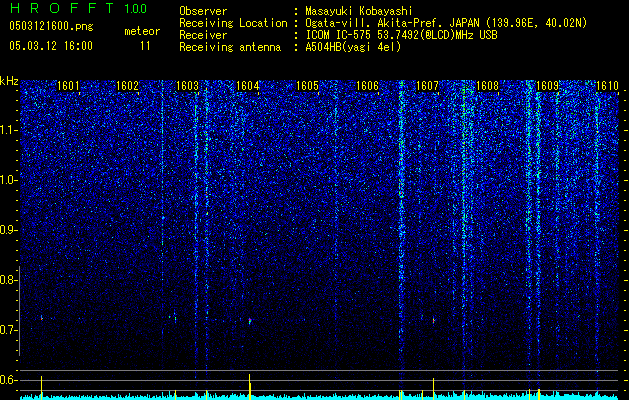Click the 1605 time marker
The height and width of the screenshot is (400, 629).
307,86
